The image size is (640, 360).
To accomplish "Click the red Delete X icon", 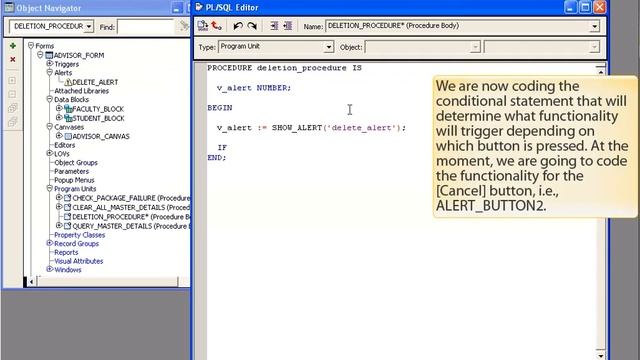I will 13,60.
